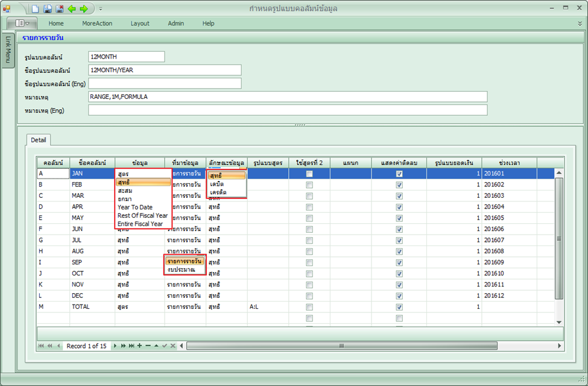Toggle the แสดงค่าติดลบ checkbox in the DEC row
The height and width of the screenshot is (386, 588).
pyautogui.click(x=399, y=296)
